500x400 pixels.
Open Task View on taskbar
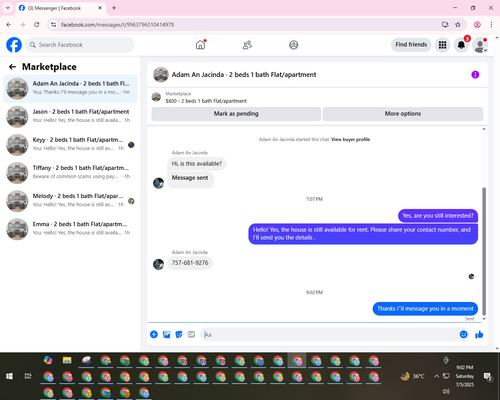coord(28,376)
